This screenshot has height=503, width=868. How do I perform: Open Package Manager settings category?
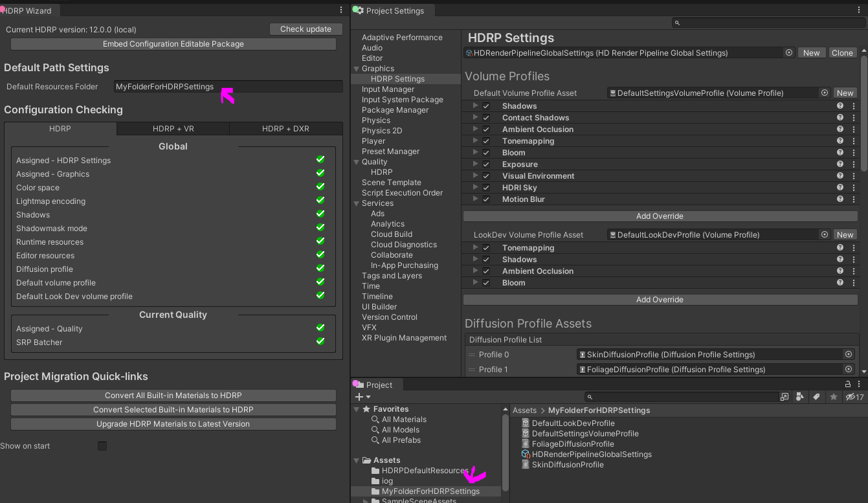pos(395,110)
